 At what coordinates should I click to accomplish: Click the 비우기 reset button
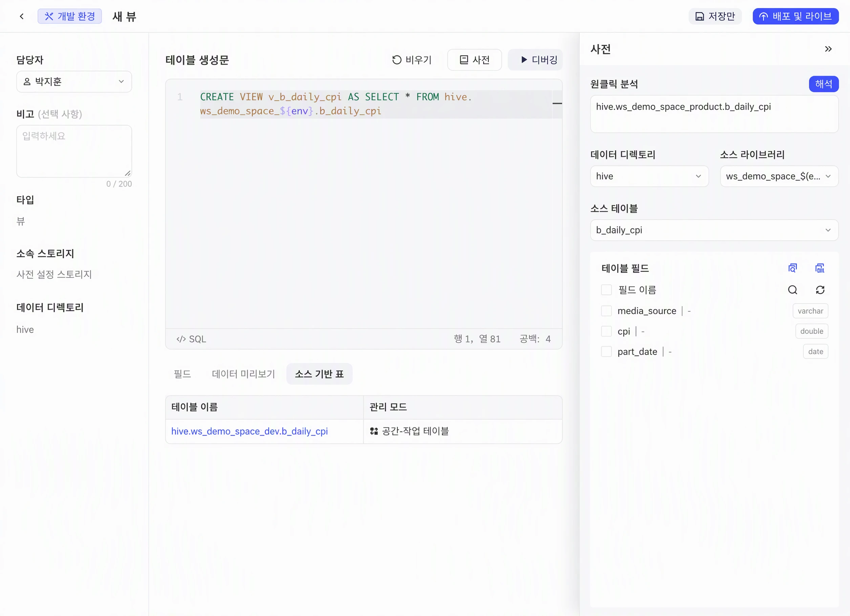tap(412, 60)
